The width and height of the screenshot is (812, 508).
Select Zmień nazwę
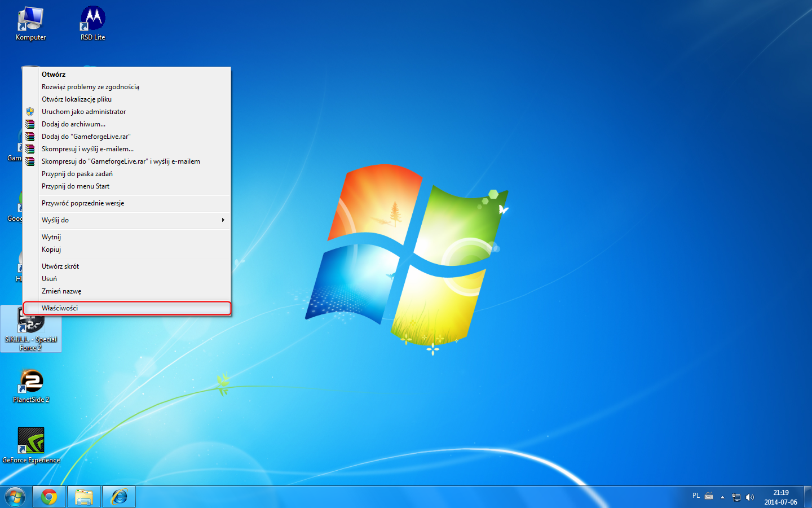pyautogui.click(x=127, y=291)
